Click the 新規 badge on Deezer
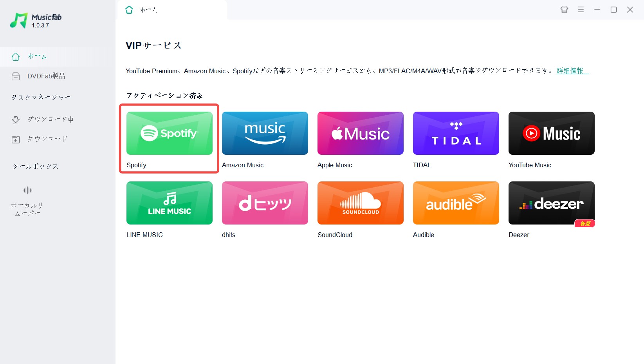This screenshot has height=364, width=644. [x=585, y=223]
